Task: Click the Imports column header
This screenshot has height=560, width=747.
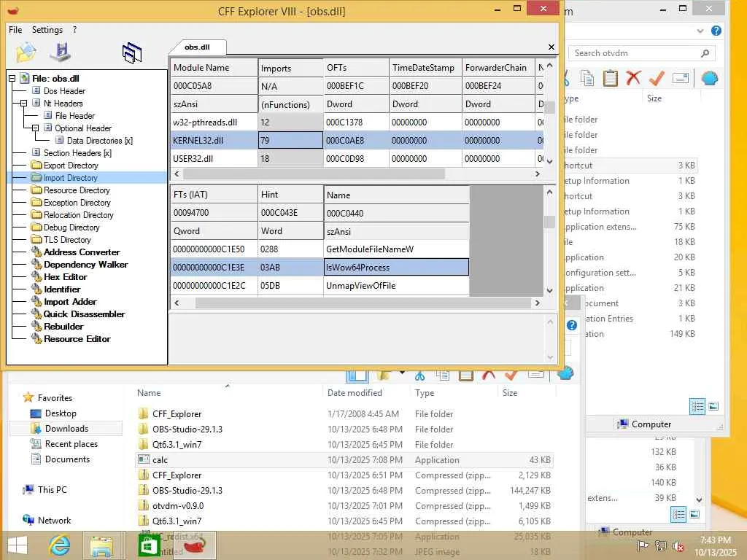Action: click(290, 68)
